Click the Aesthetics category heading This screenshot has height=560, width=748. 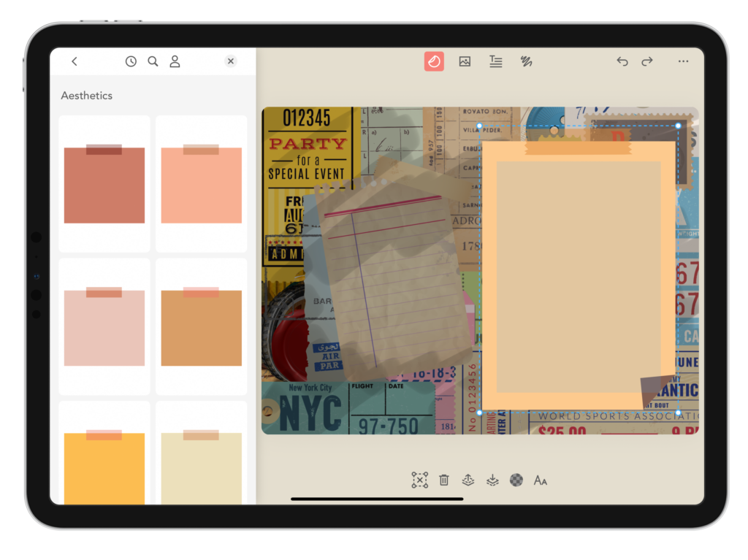(87, 96)
